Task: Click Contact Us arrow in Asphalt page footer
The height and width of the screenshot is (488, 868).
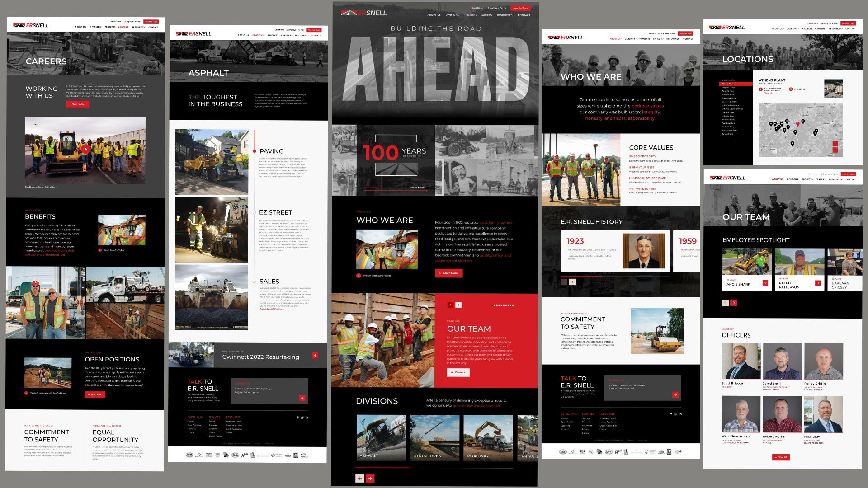Action: tap(302, 398)
